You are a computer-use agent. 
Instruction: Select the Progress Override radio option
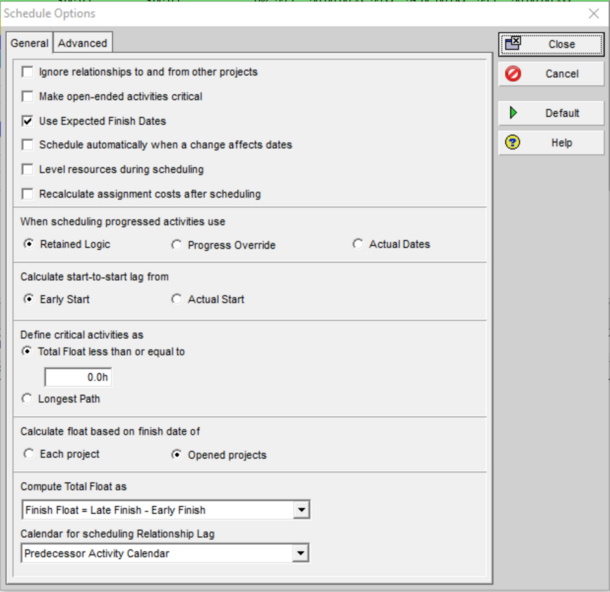point(177,244)
